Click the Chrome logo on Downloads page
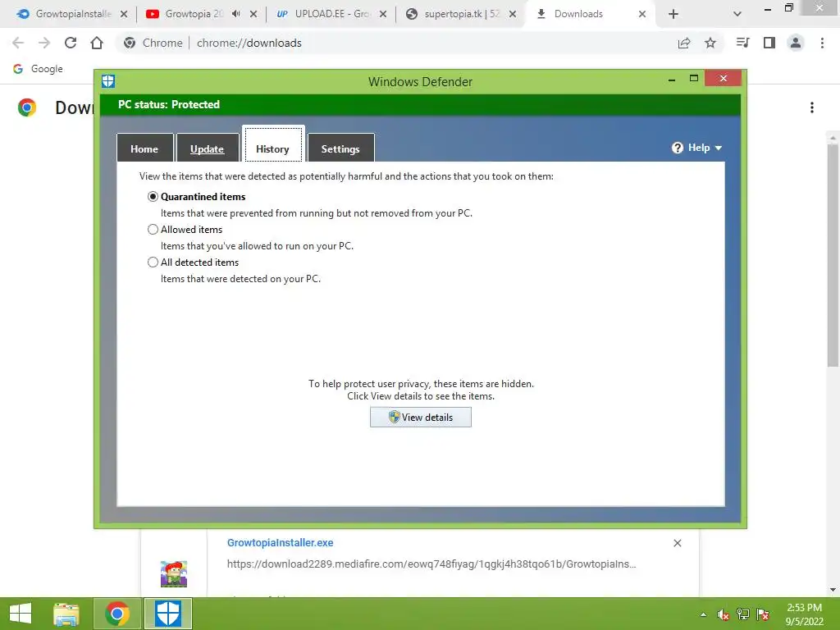The image size is (840, 630). click(x=27, y=107)
